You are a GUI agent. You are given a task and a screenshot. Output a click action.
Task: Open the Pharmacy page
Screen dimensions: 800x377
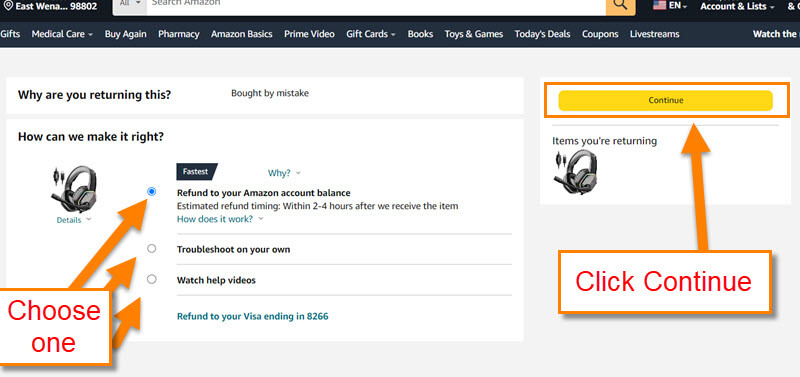[179, 34]
